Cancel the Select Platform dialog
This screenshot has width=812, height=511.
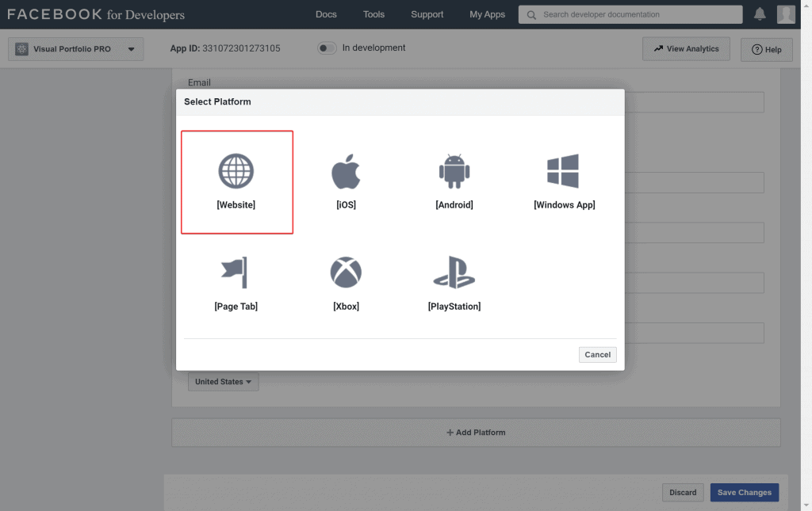click(598, 355)
